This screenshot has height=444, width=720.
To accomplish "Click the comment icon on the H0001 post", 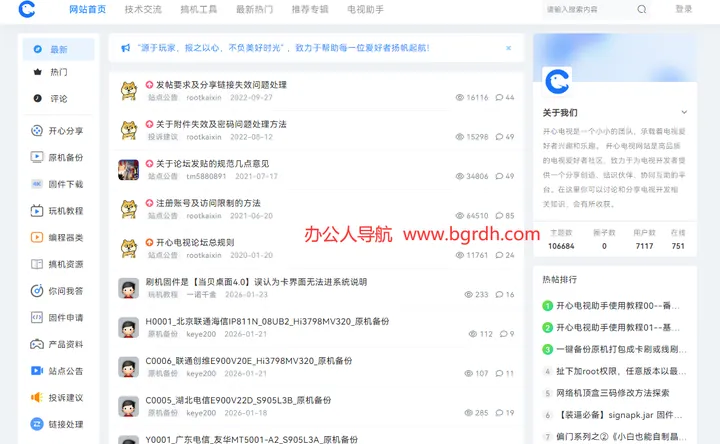I will (504, 334).
